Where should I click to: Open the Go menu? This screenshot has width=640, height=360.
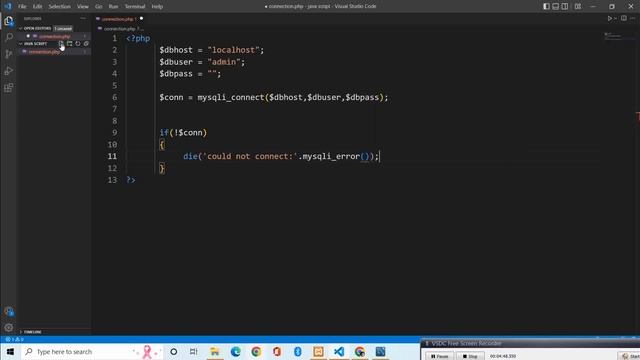point(98,7)
